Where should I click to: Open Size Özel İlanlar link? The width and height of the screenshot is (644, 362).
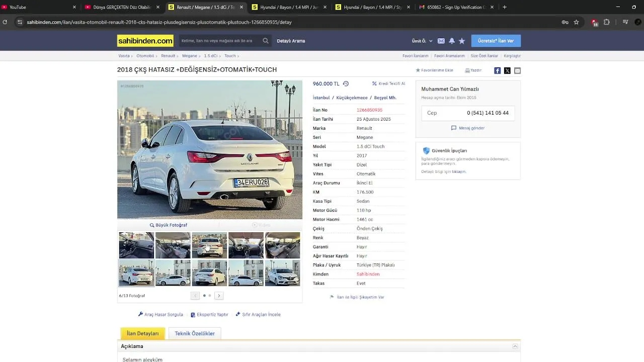484,56
